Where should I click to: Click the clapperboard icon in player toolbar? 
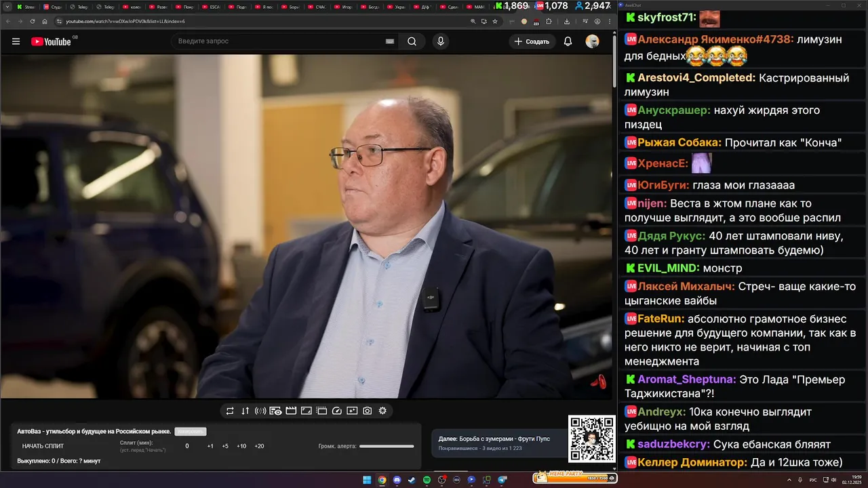point(291,411)
